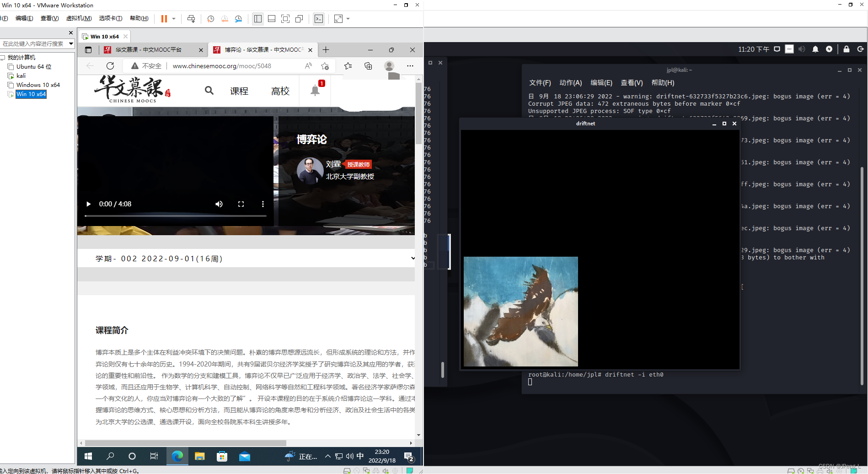The width and height of the screenshot is (868, 474).
Task: Close the Win 10 x64 VM tab
Action: (125, 37)
